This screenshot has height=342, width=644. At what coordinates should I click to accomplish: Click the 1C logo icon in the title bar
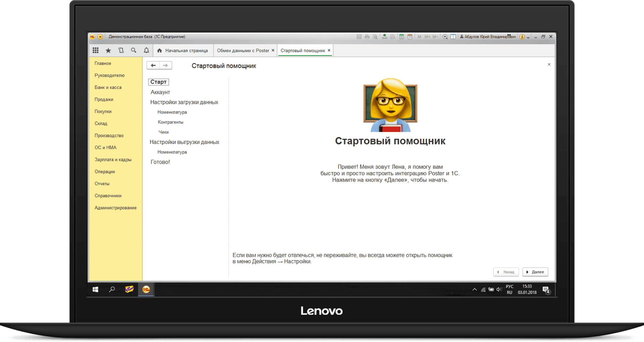click(x=93, y=37)
